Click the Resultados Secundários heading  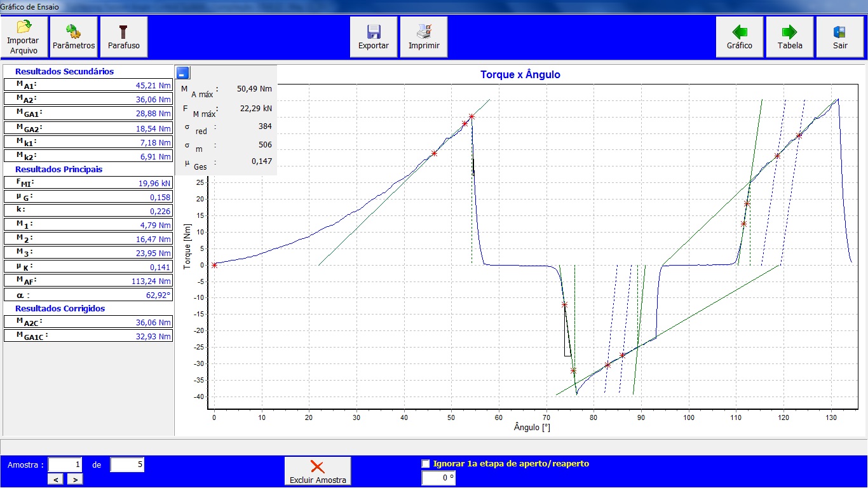[65, 72]
